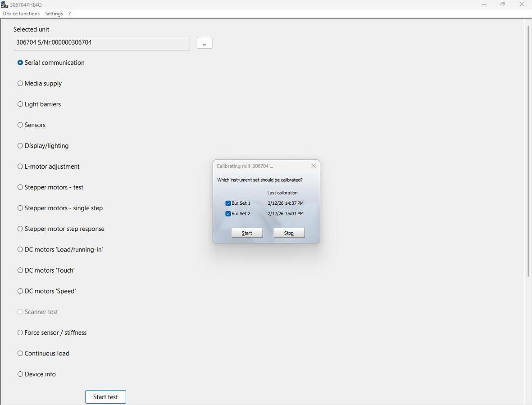Select the L-motor adjustment option
Image resolution: width=532 pixels, height=405 pixels.
click(x=20, y=166)
